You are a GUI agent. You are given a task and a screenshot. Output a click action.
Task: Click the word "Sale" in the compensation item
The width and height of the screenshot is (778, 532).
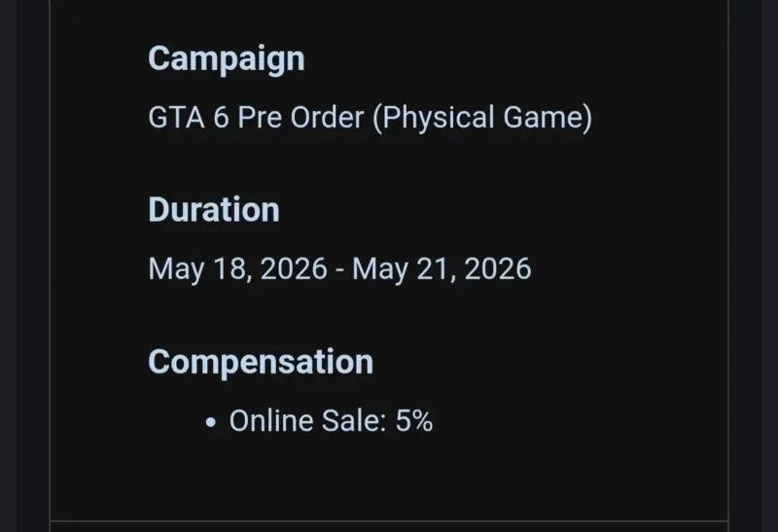click(354, 421)
